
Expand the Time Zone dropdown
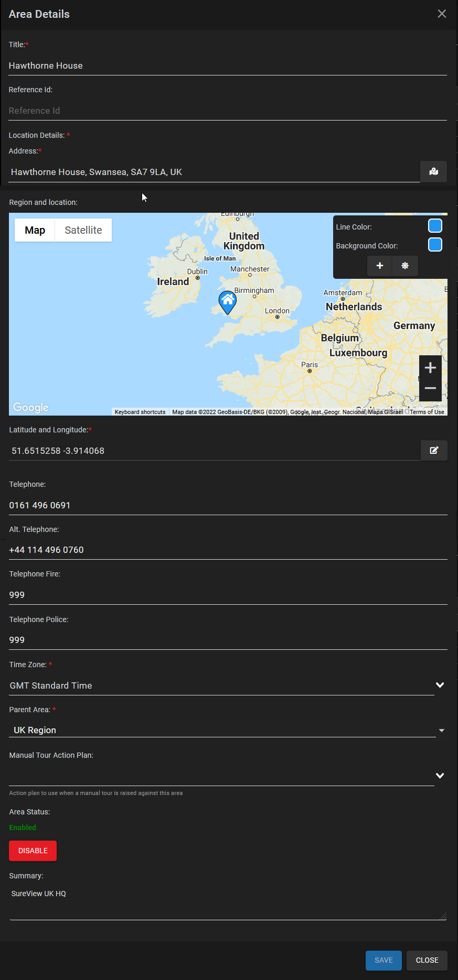click(x=440, y=685)
